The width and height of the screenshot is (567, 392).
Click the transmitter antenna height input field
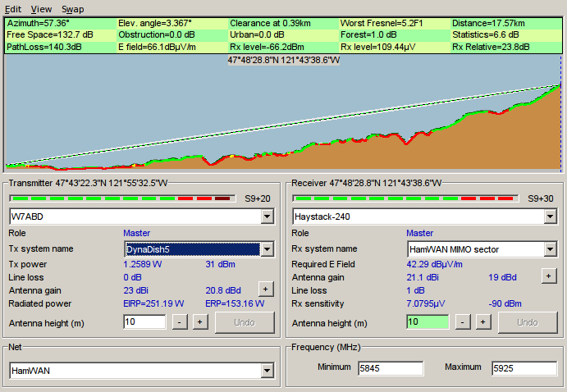[144, 322]
